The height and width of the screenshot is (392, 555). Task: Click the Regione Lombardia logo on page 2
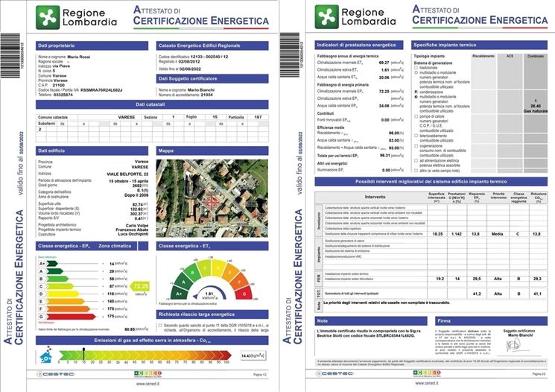[355, 16]
